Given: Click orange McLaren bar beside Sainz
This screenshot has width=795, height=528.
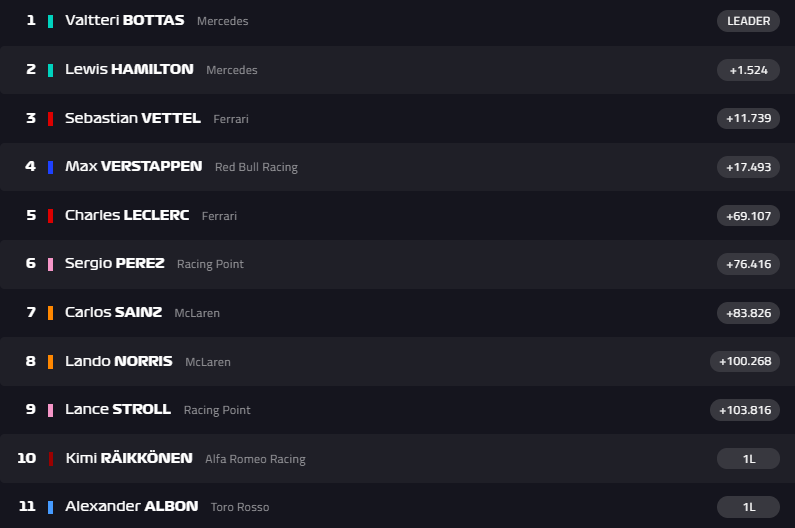Looking at the screenshot, I should coord(50,312).
